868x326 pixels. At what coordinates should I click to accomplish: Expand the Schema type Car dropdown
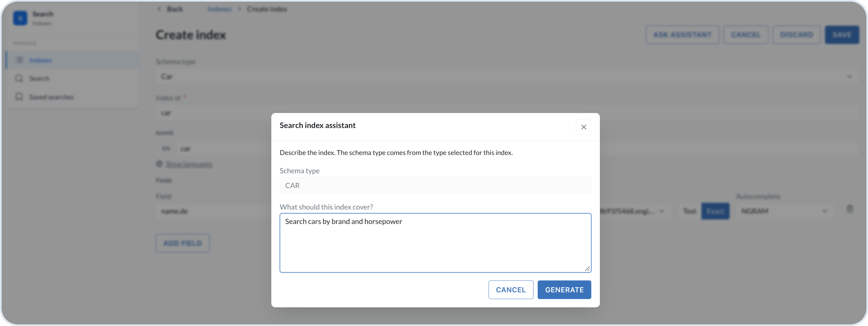point(507,76)
